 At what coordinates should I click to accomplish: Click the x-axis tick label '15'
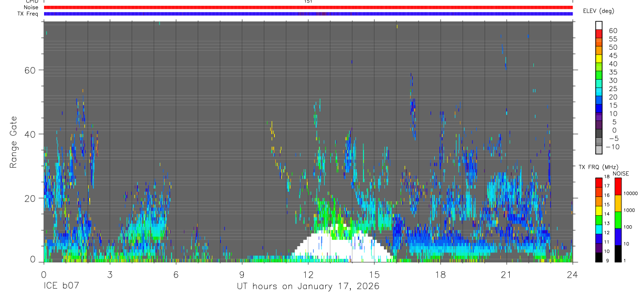(374, 274)
